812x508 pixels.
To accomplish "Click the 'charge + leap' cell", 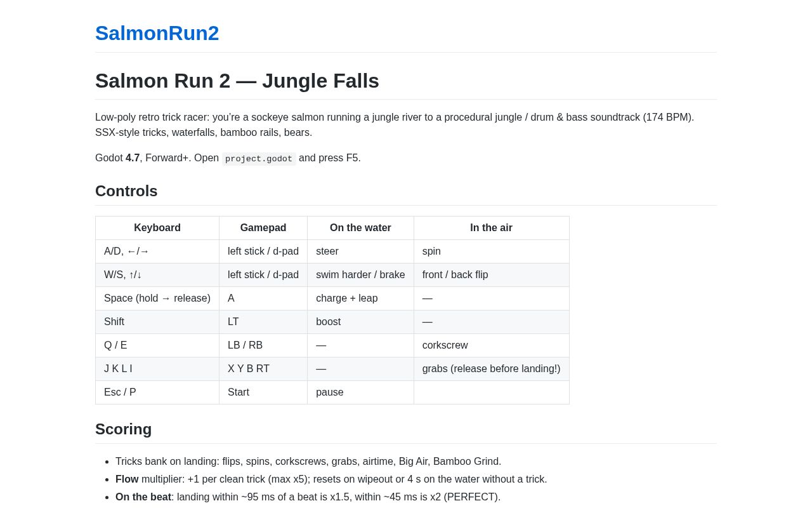I will click(x=360, y=298).
